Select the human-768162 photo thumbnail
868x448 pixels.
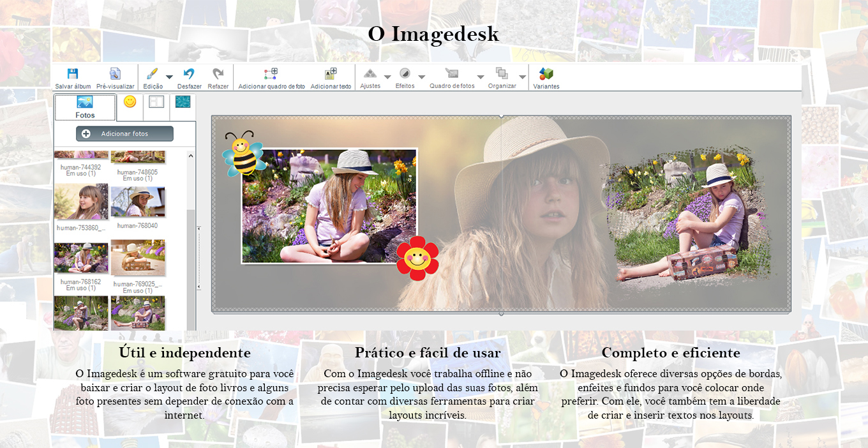click(x=81, y=258)
